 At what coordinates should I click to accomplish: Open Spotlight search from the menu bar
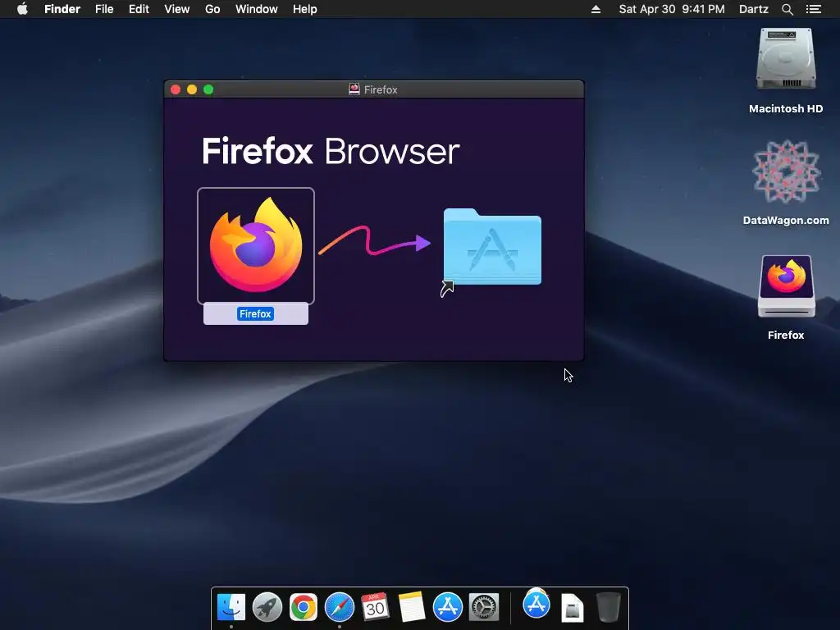(x=787, y=9)
